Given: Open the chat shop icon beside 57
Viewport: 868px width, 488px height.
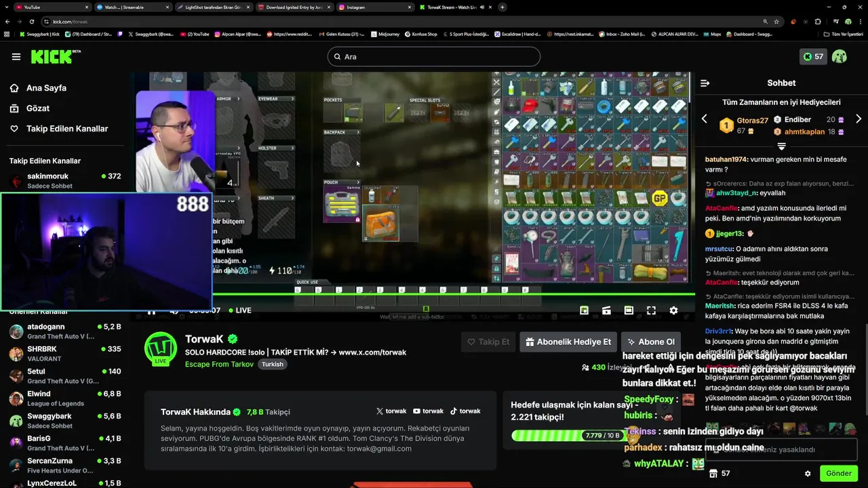Looking at the screenshot, I should click(x=712, y=473).
